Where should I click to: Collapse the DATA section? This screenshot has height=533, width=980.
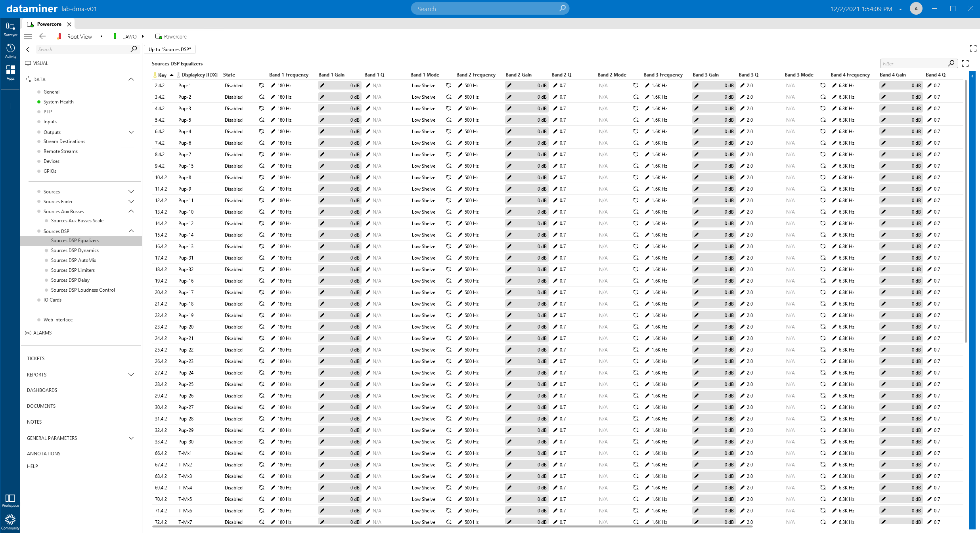coord(131,79)
